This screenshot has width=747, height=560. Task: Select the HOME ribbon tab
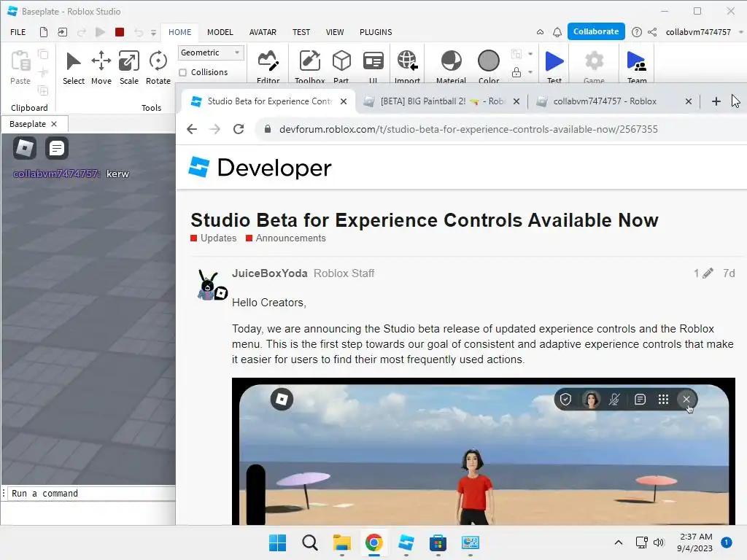[x=179, y=32]
